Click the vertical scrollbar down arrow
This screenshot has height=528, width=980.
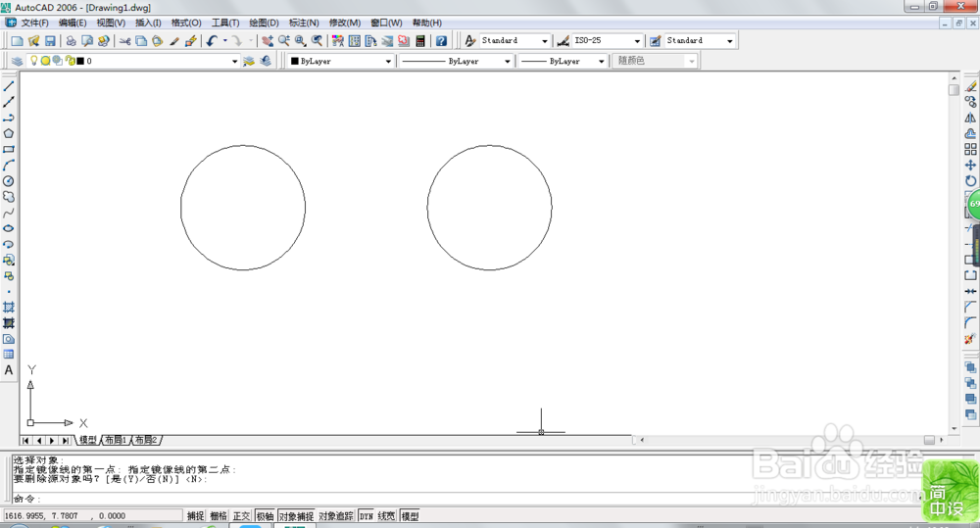coord(954,429)
